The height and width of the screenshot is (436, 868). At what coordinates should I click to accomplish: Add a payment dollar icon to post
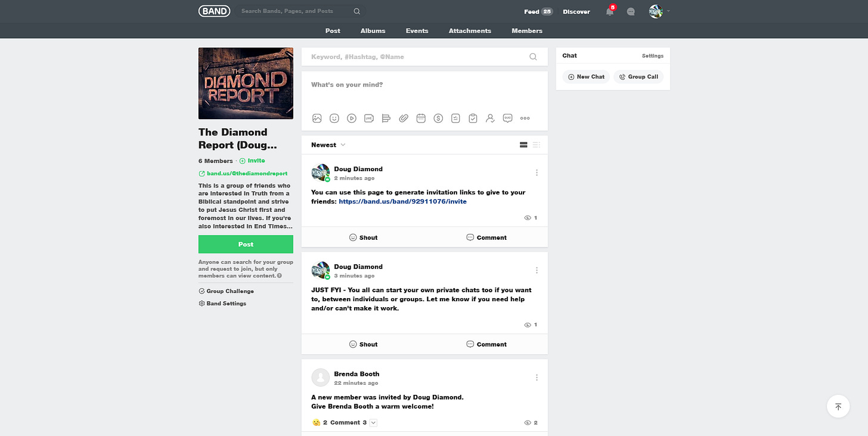(438, 118)
